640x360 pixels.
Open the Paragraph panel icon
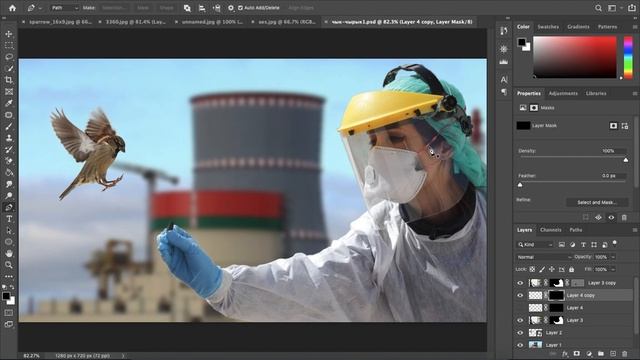504,92
